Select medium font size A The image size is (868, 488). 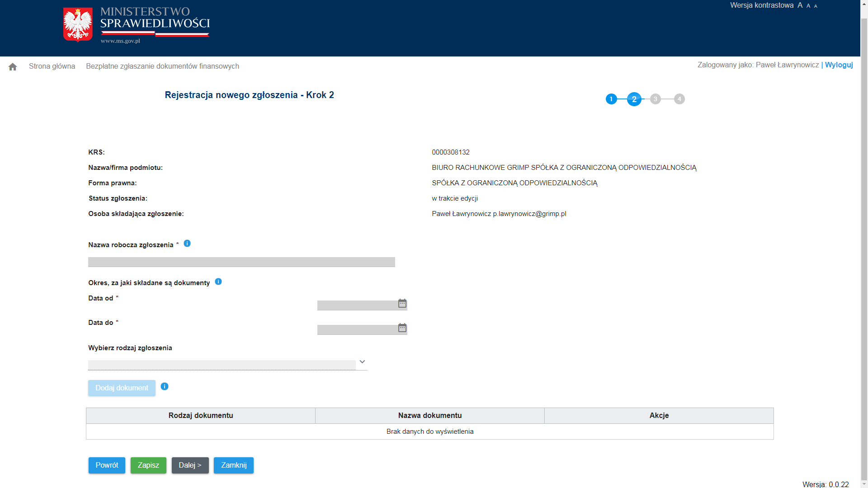(808, 6)
